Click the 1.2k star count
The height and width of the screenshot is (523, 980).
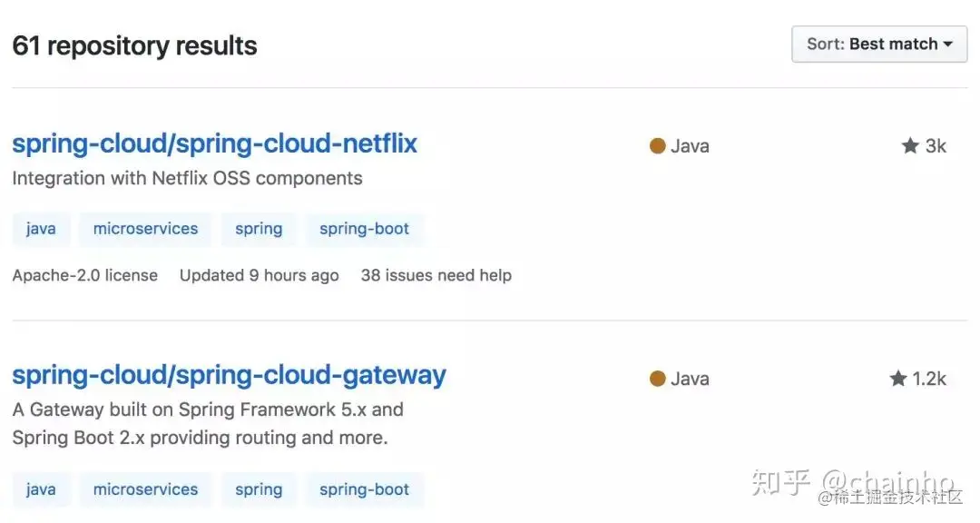coord(929,379)
